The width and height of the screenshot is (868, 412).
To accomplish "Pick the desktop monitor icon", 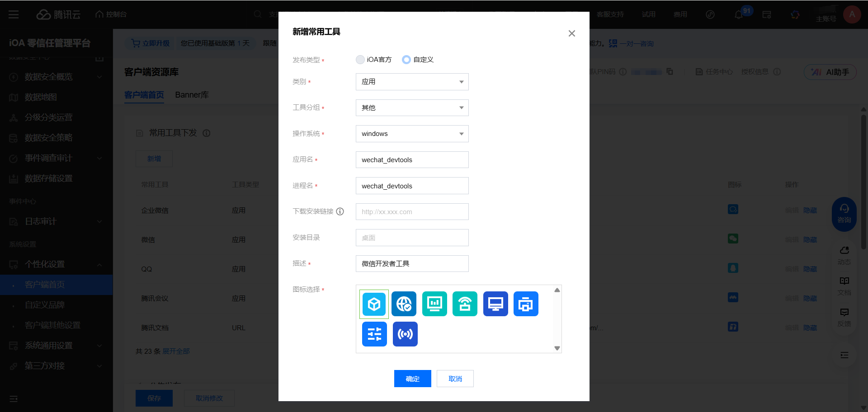I will point(495,304).
